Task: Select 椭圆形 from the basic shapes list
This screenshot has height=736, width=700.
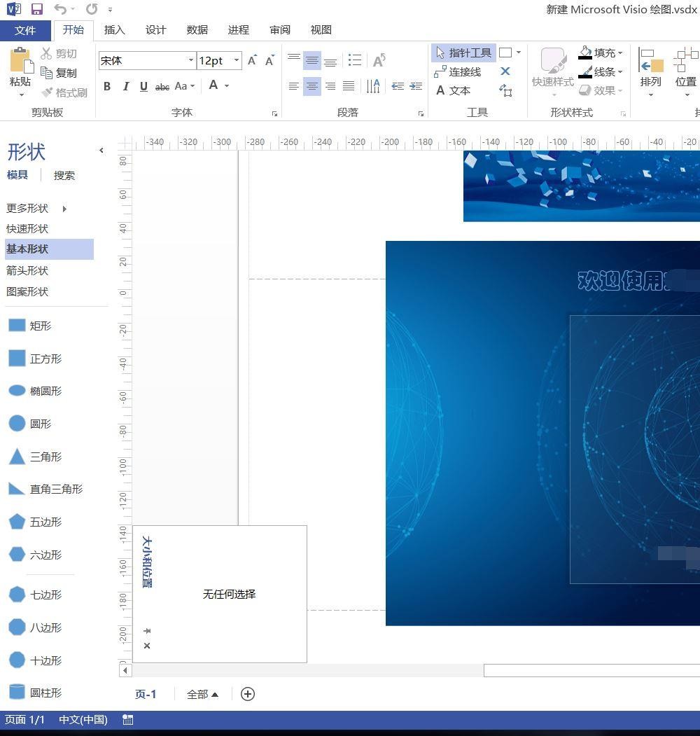Action: pyautogui.click(x=45, y=391)
